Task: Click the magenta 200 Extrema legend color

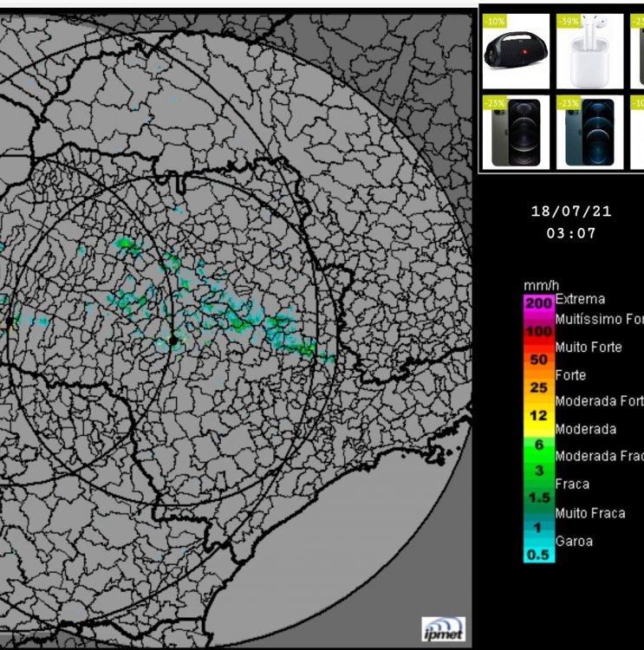Action: (538, 303)
